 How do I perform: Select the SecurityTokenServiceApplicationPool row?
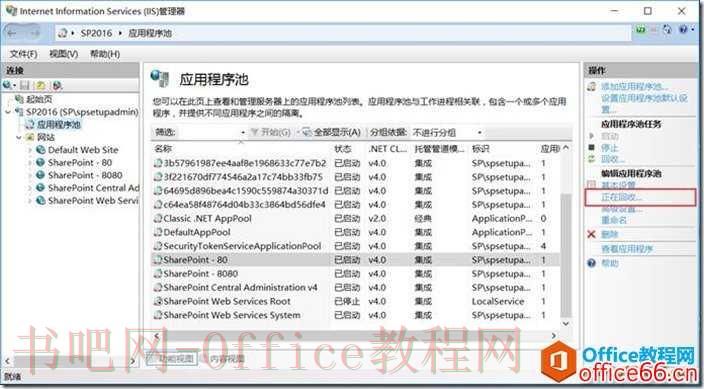(x=356, y=246)
